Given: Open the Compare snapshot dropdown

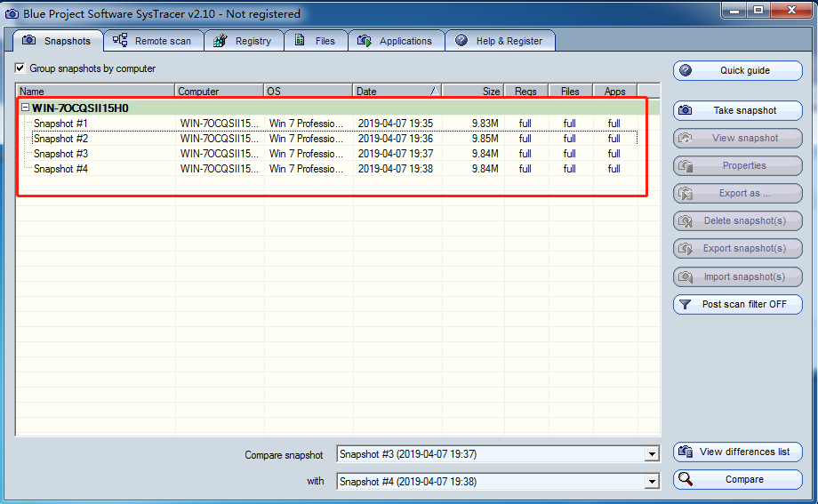Looking at the screenshot, I should 498,454.
